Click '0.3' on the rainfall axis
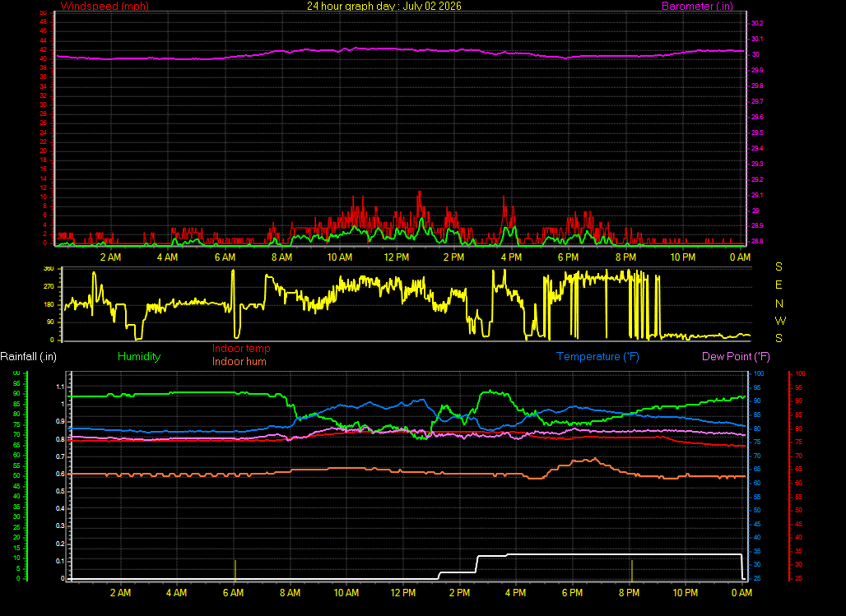 pos(60,526)
